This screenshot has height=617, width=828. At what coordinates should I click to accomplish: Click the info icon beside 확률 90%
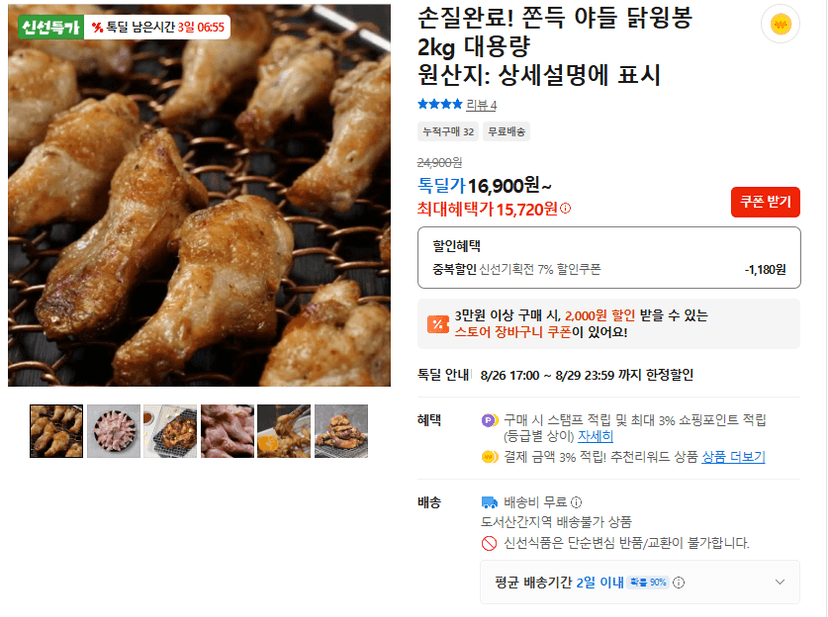click(x=679, y=582)
